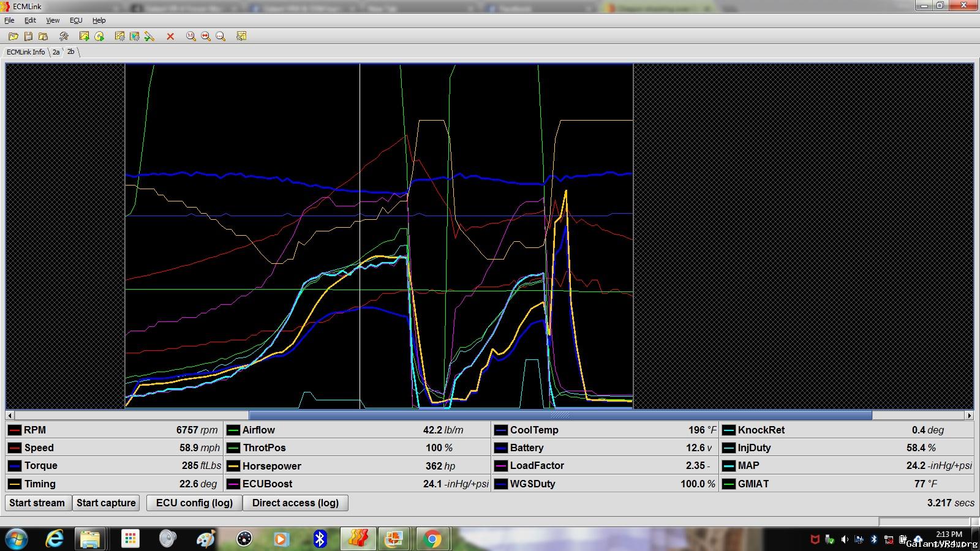
Task: Open Google Chrome from the taskbar
Action: [432, 539]
